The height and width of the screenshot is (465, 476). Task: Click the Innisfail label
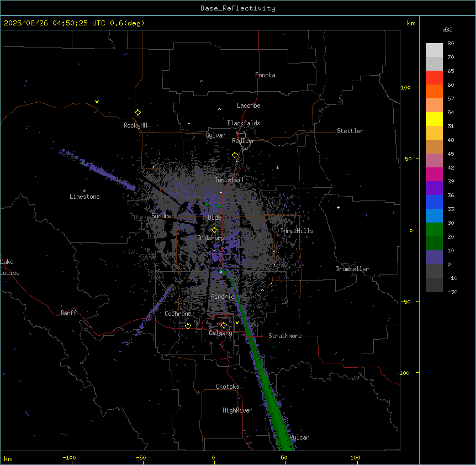click(229, 180)
